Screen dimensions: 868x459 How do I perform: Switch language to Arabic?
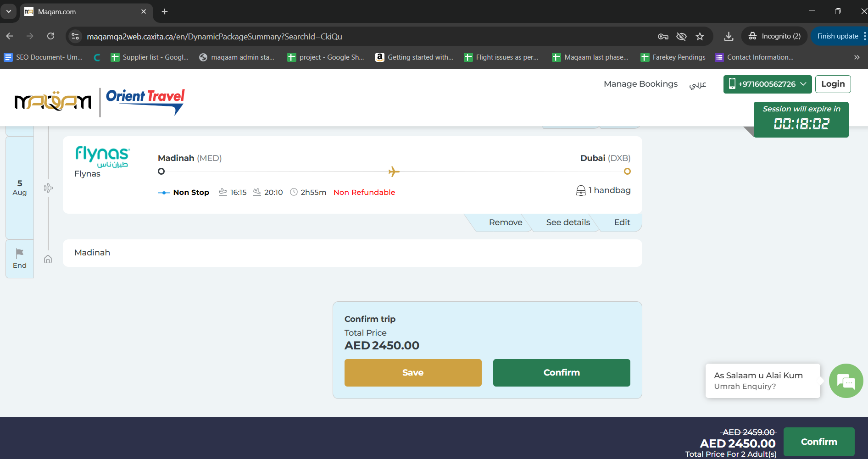tap(697, 84)
